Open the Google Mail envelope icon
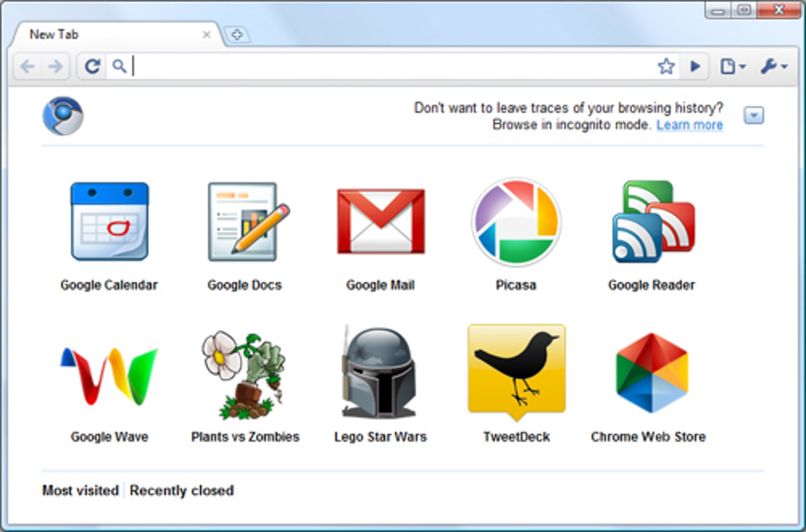This screenshot has height=532, width=806. click(x=380, y=222)
